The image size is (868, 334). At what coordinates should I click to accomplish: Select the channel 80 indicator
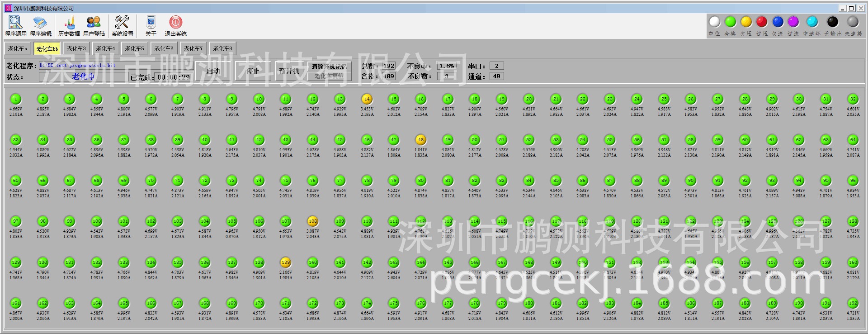tap(421, 180)
